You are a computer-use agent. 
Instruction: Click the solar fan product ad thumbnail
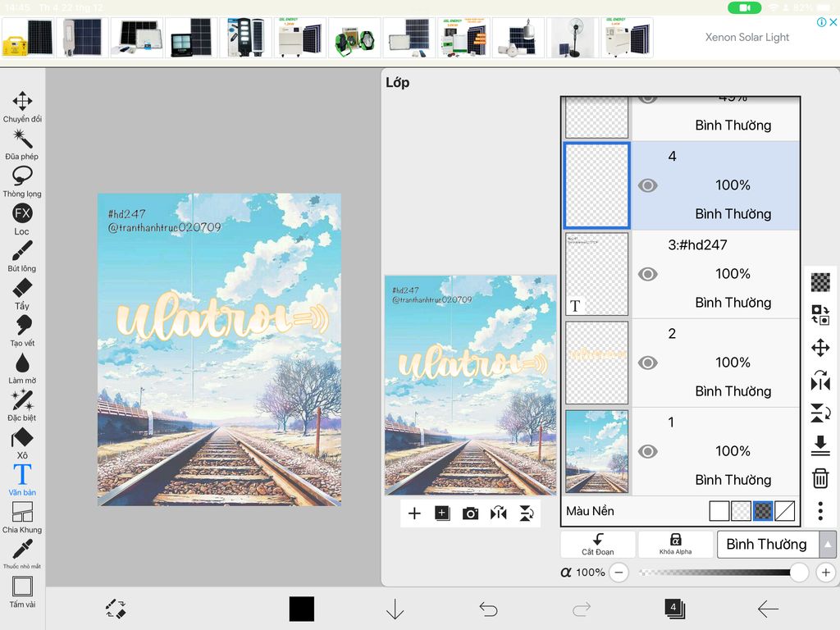[x=572, y=38]
